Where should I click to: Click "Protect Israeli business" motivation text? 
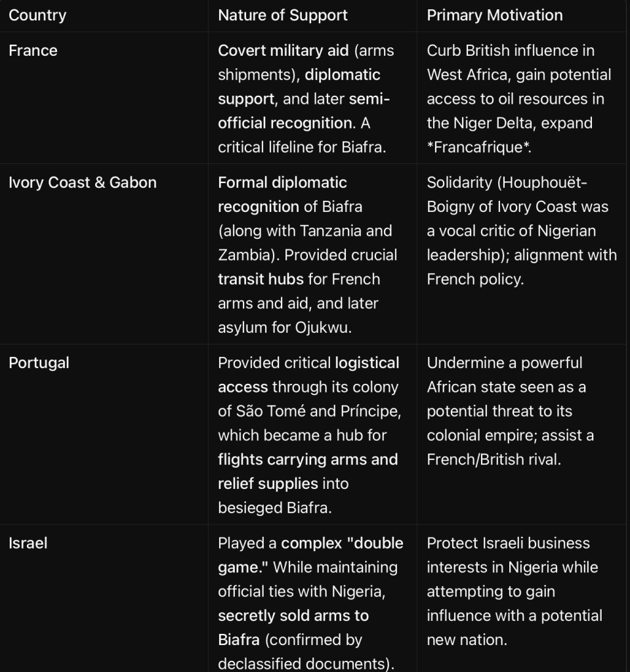click(x=509, y=543)
